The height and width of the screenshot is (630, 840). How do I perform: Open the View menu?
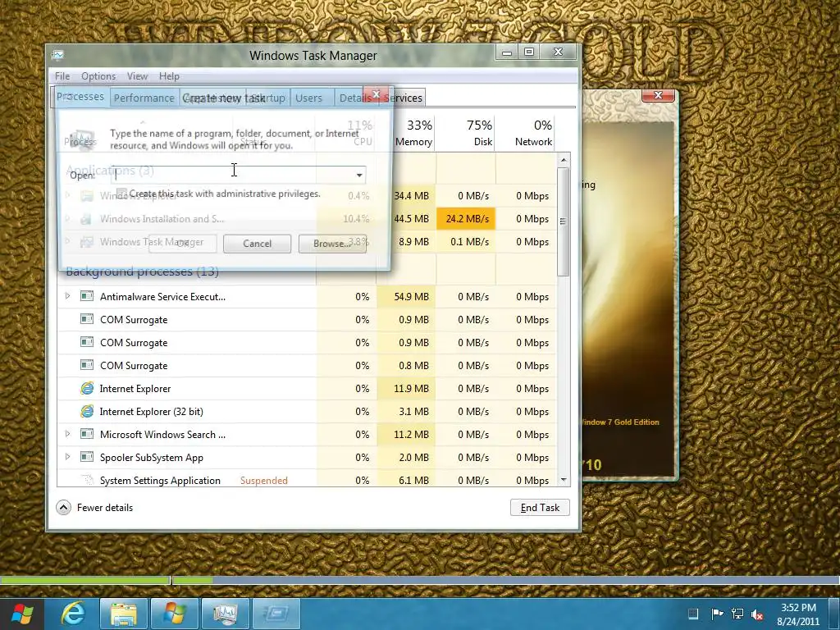point(137,76)
